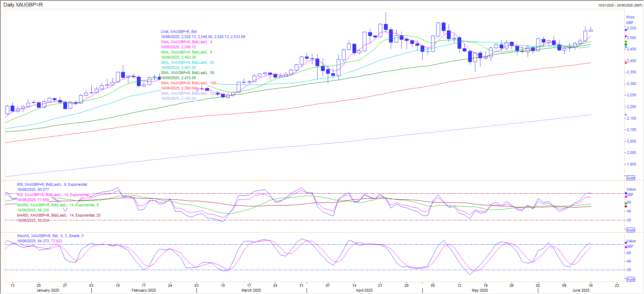
Task: Select the magenta diamond marker on the StochS axis
Action: (626, 247)
